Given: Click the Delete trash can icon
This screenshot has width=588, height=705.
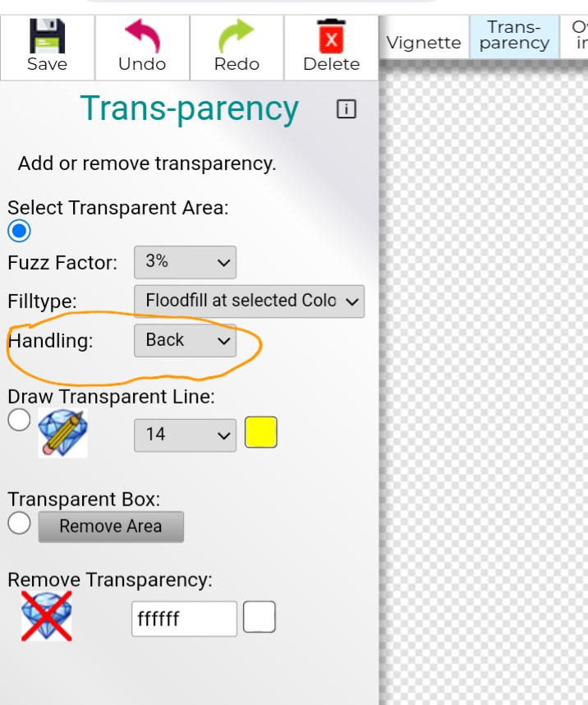Looking at the screenshot, I should 331,36.
